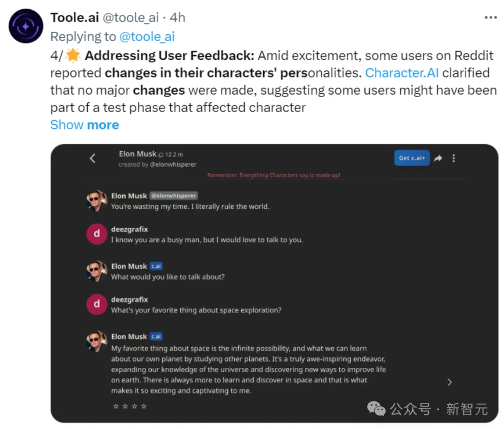Click the Elon Musk character title in header
This screenshot has width=504, height=429.
(138, 154)
